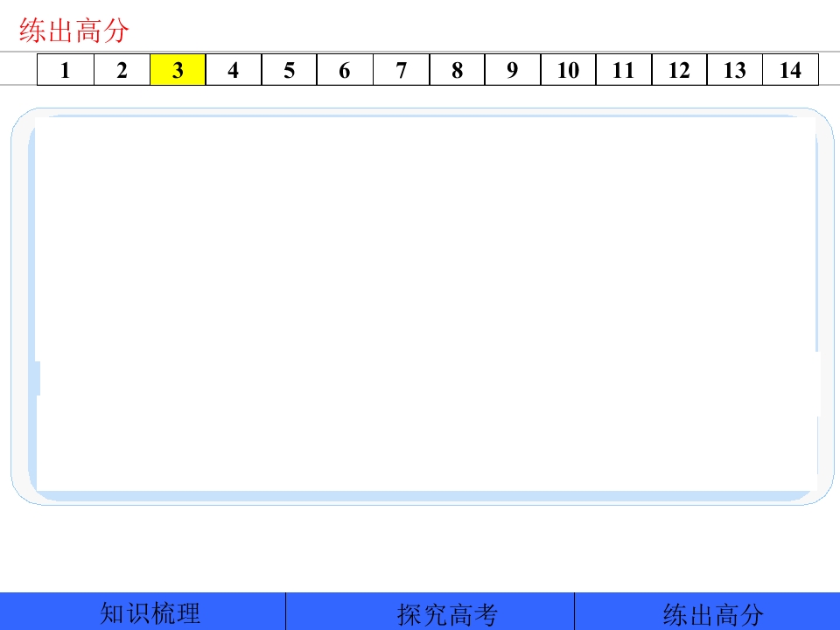Jump to question 10
The image size is (840, 630).
coord(569,70)
